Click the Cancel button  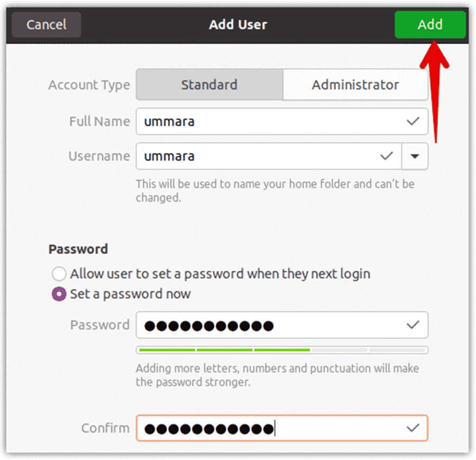coord(45,24)
